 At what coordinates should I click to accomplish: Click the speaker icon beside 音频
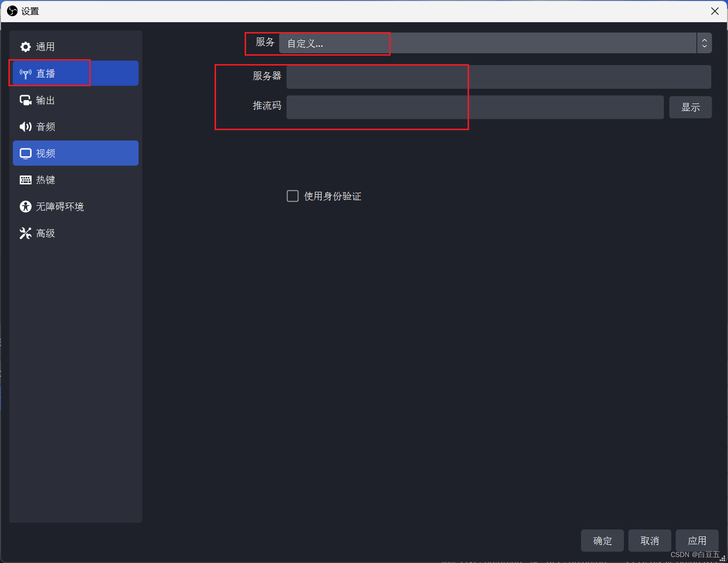pyautogui.click(x=26, y=127)
